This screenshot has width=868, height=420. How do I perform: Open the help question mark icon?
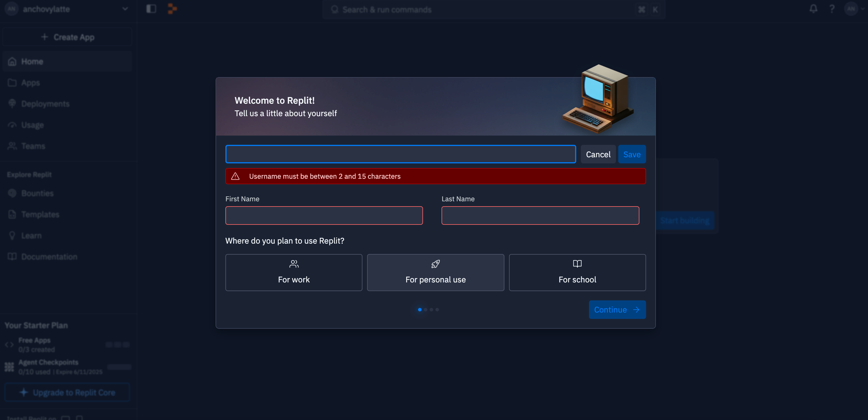[831, 9]
